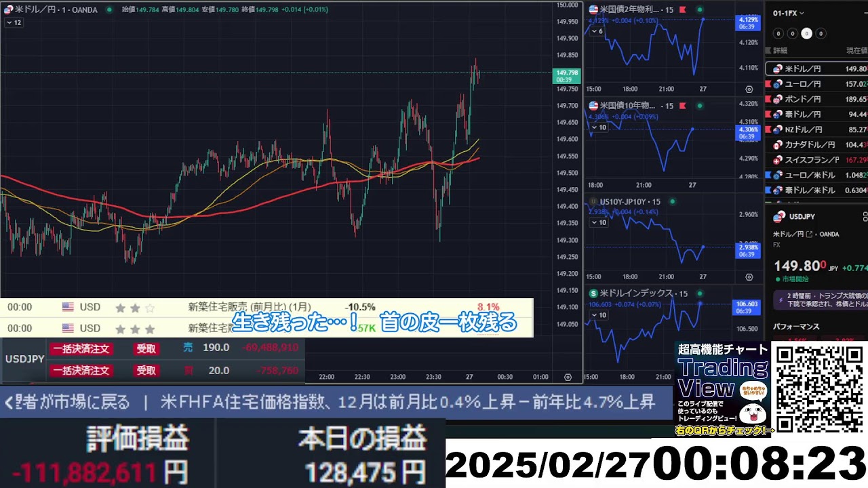The image size is (868, 488).
Task: Click the red flag beside NZドル/円
Action: [768, 129]
